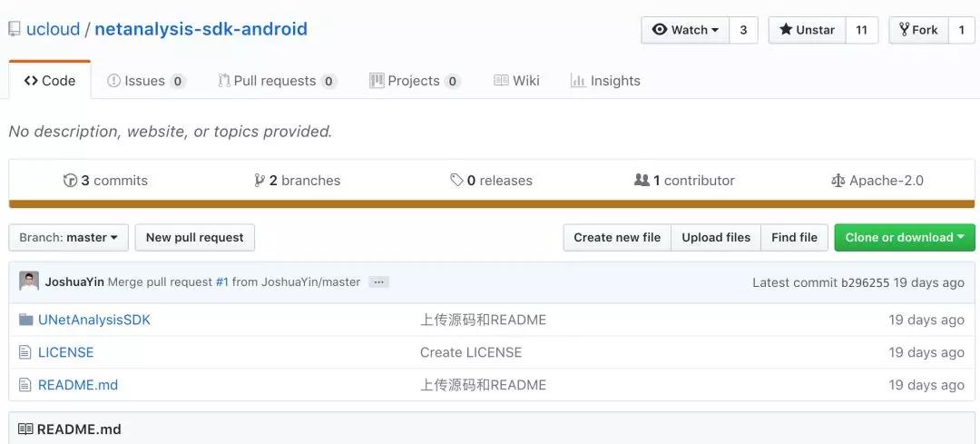Image resolution: width=980 pixels, height=444 pixels.
Task: Unstar this repository
Action: click(x=807, y=30)
